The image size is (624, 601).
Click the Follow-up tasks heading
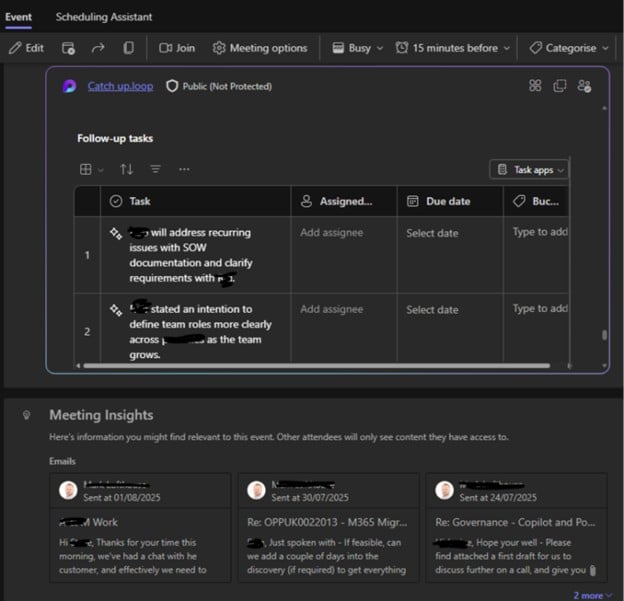pos(115,139)
